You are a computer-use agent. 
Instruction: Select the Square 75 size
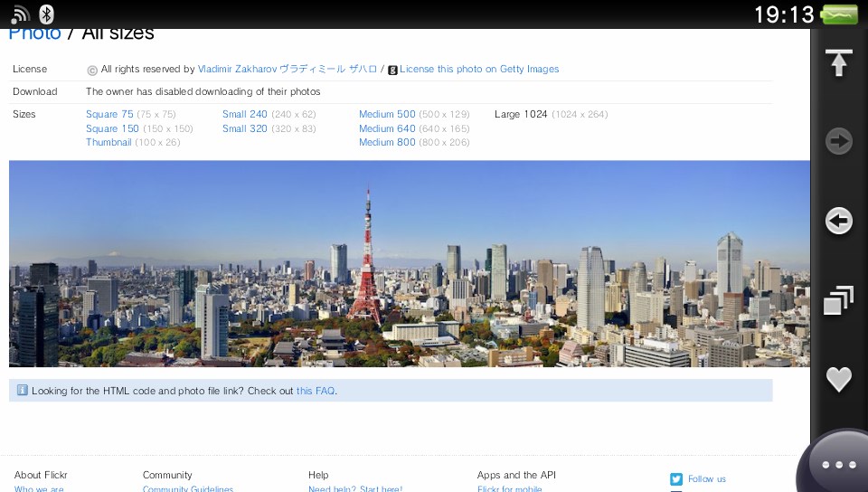109,115
